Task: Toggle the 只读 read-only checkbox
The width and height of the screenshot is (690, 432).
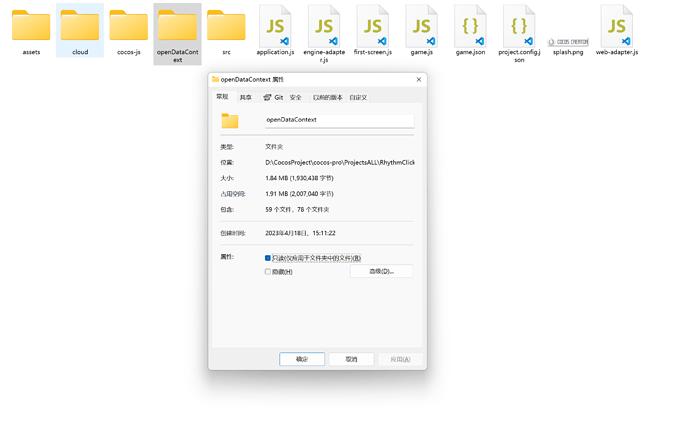Action: (x=268, y=258)
